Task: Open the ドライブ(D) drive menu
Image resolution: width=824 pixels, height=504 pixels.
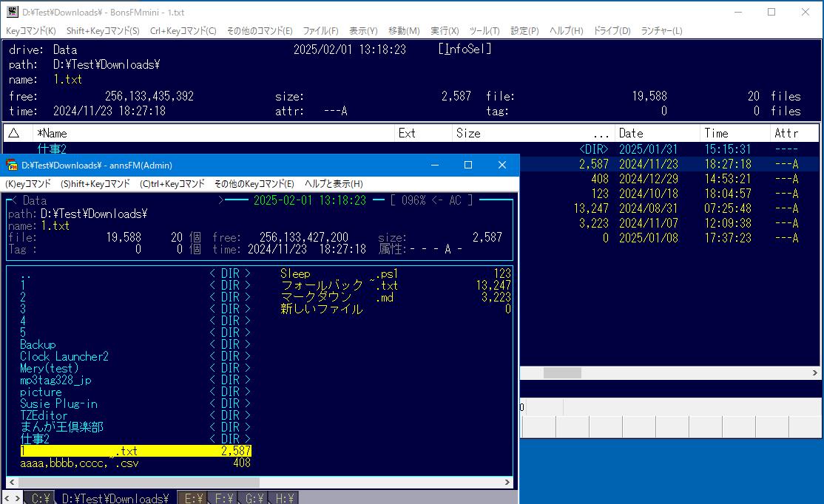Action: coord(612,30)
